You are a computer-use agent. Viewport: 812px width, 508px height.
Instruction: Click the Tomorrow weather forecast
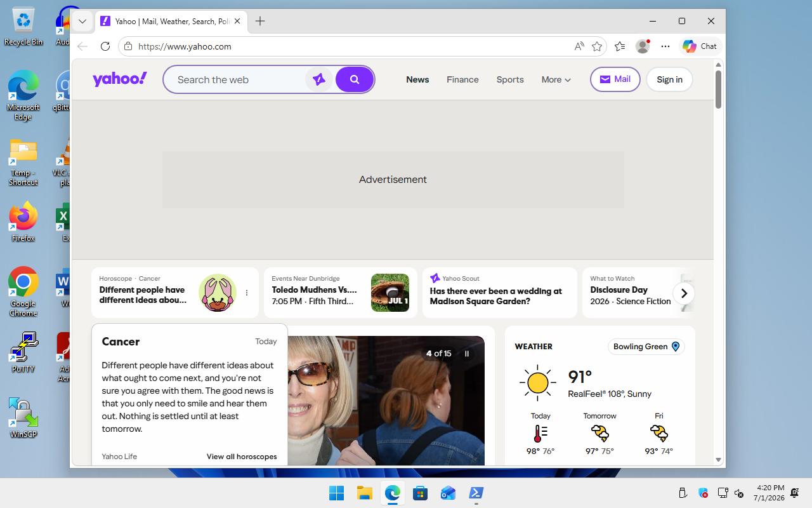point(599,434)
